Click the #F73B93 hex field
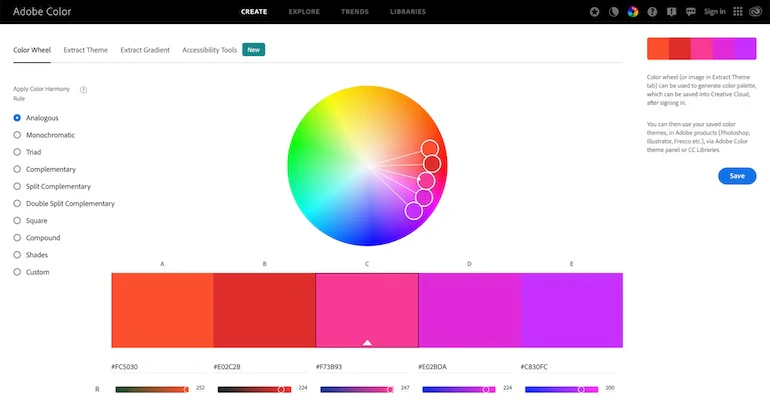770x399 pixels. pos(363,367)
